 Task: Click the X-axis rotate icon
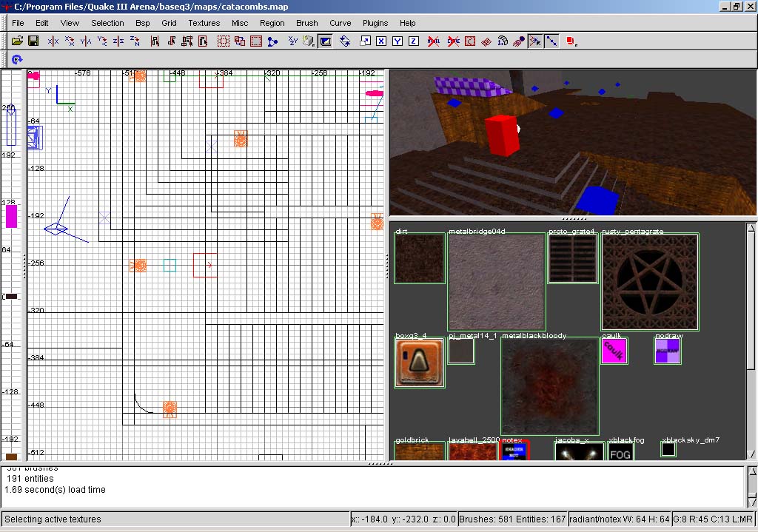pos(70,41)
